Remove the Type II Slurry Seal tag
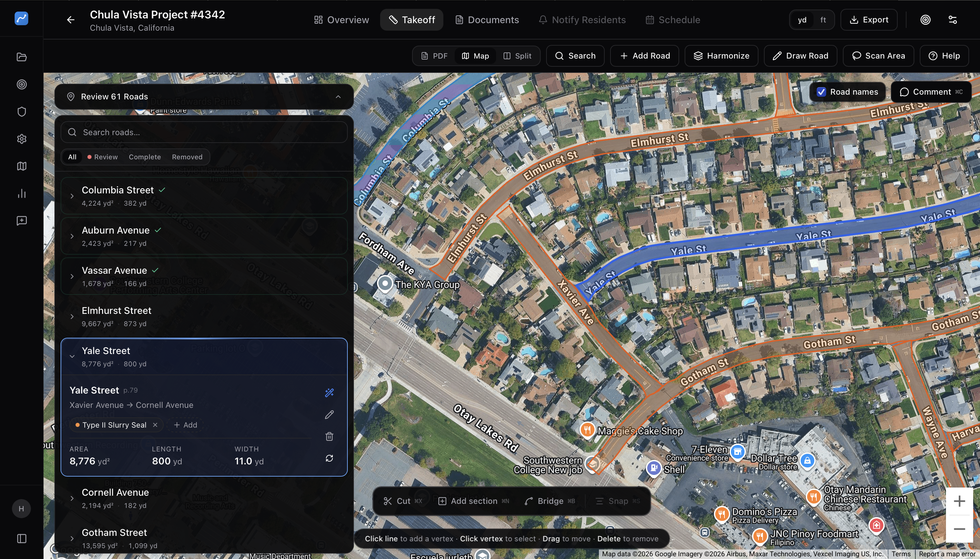The height and width of the screenshot is (559, 980). pyautogui.click(x=155, y=425)
